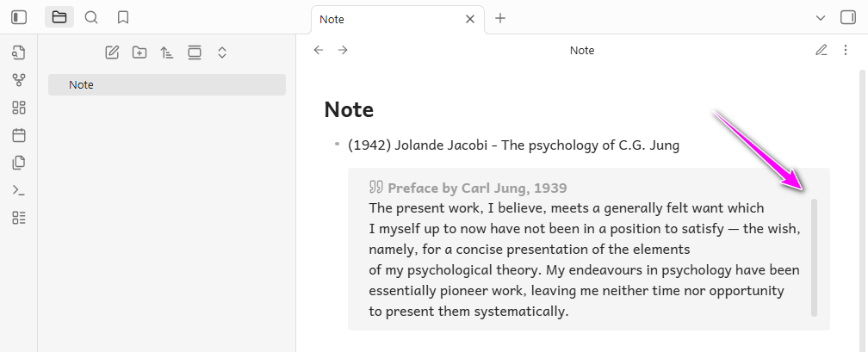This screenshot has width=868, height=352.
Task: Create a new folder
Action: pos(139,53)
